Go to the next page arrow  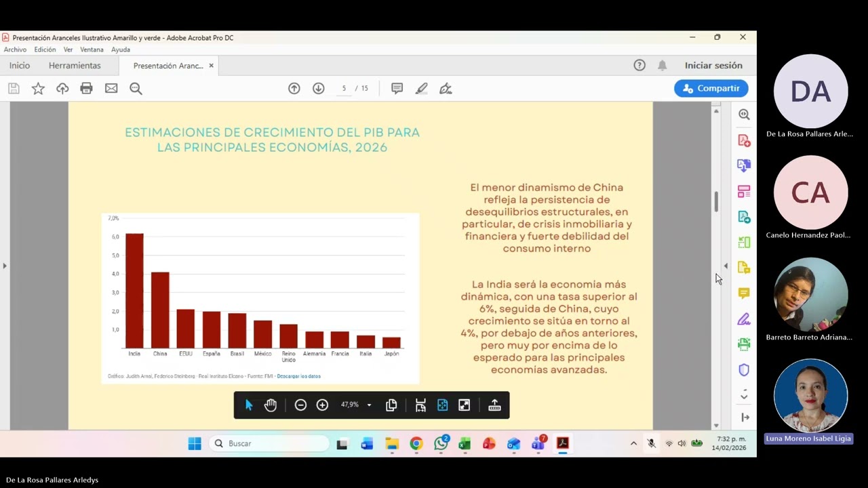point(319,88)
